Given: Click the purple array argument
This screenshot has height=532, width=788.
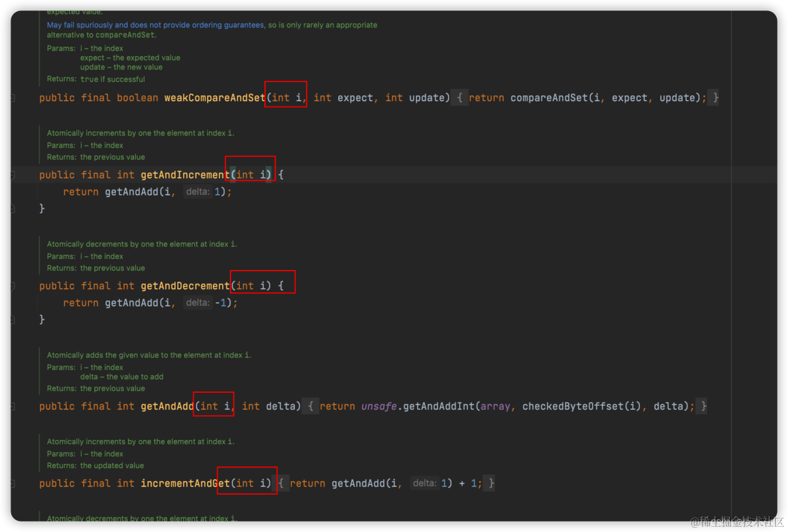Looking at the screenshot, I should tap(495, 406).
